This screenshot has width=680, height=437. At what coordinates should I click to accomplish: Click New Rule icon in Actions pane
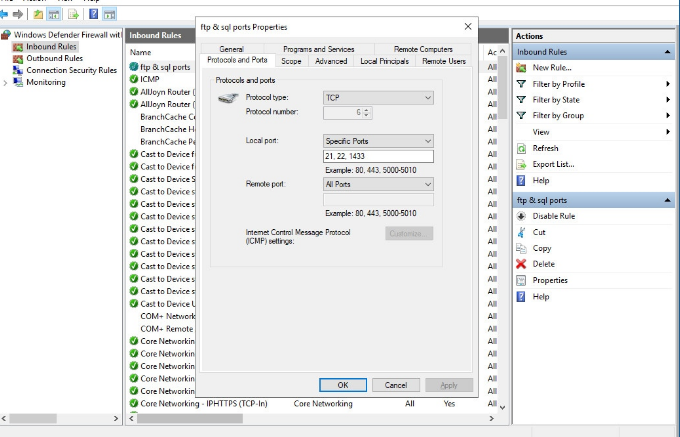(521, 68)
